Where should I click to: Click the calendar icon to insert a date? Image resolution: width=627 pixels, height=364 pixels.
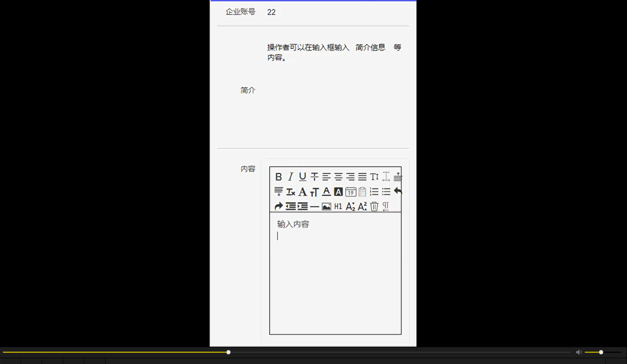[x=350, y=192]
